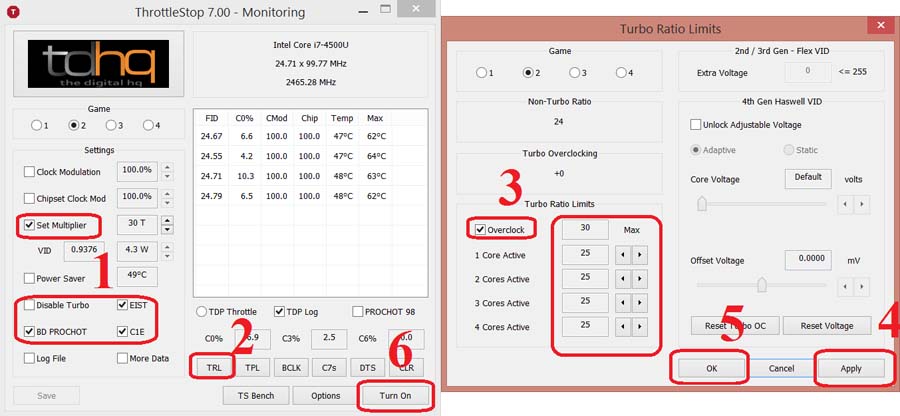
Task: Toggle the Clock Modulation checkbox
Action: point(29,172)
